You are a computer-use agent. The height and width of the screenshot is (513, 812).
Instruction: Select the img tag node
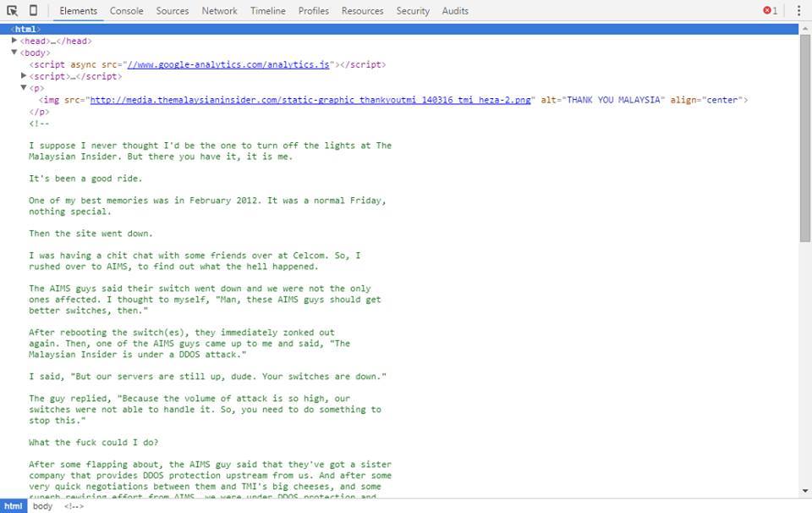point(393,100)
